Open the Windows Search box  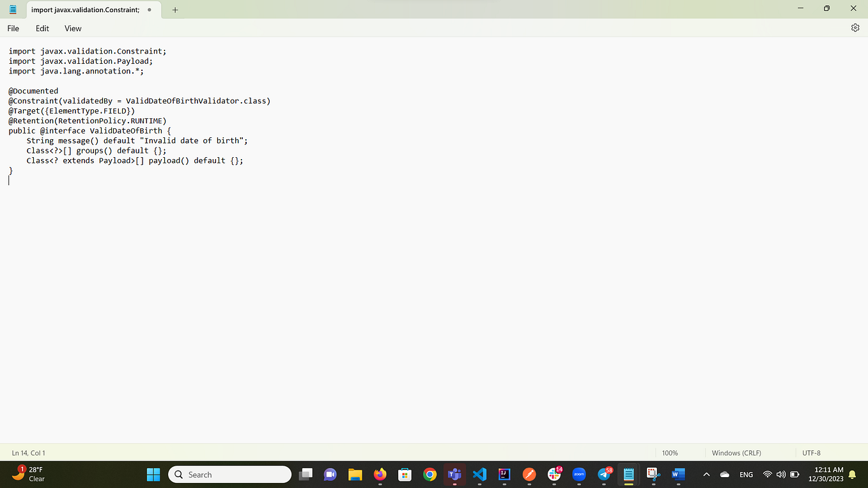tap(229, 475)
